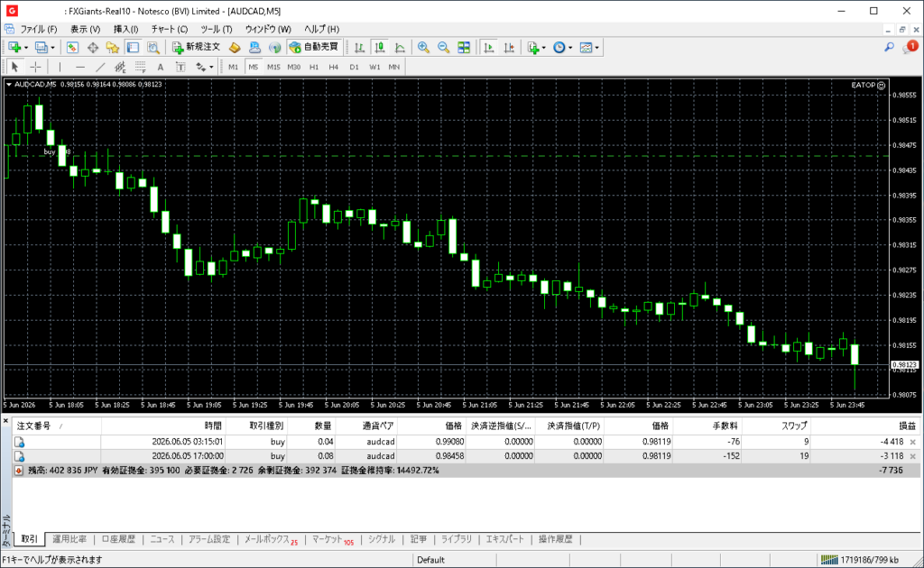Expand the New Chart dropdown arrow
Viewport: 924px width, 568px height.
click(x=26, y=48)
